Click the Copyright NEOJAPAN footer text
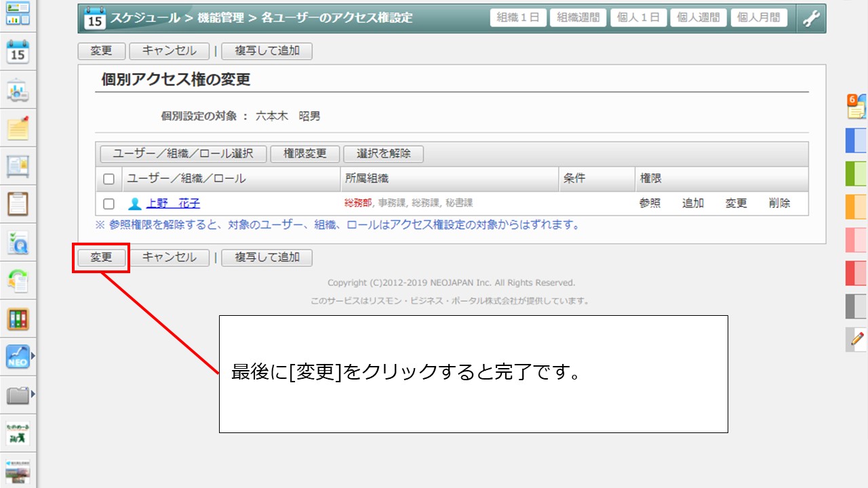868x488 pixels. pyautogui.click(x=451, y=283)
